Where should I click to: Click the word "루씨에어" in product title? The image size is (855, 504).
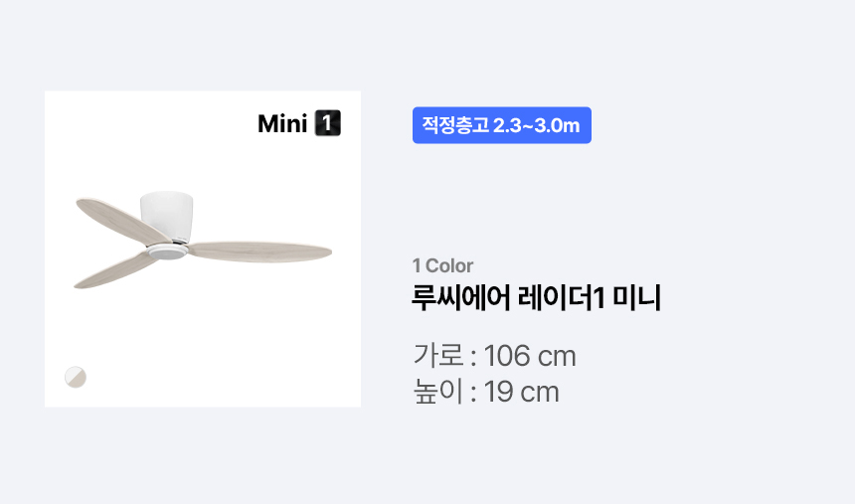[x=460, y=297]
